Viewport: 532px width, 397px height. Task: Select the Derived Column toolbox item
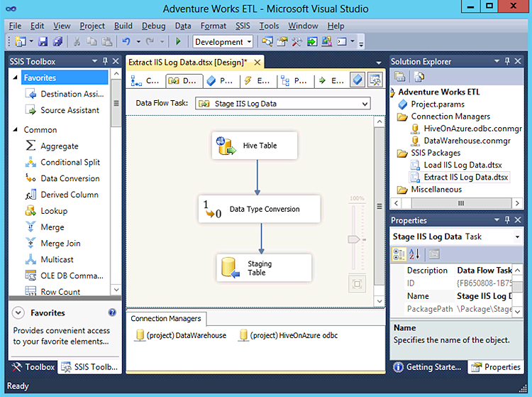pyautogui.click(x=62, y=195)
